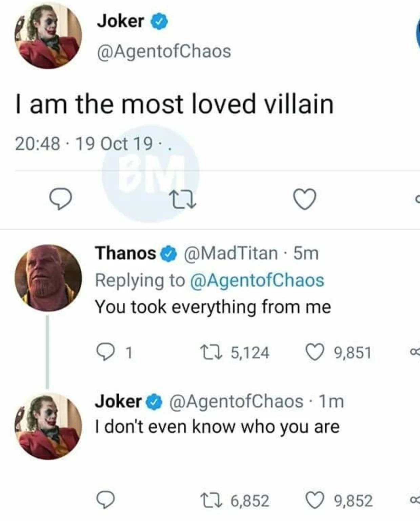
Task: Like Joker's reply with 9,852 likes
Action: 315,500
